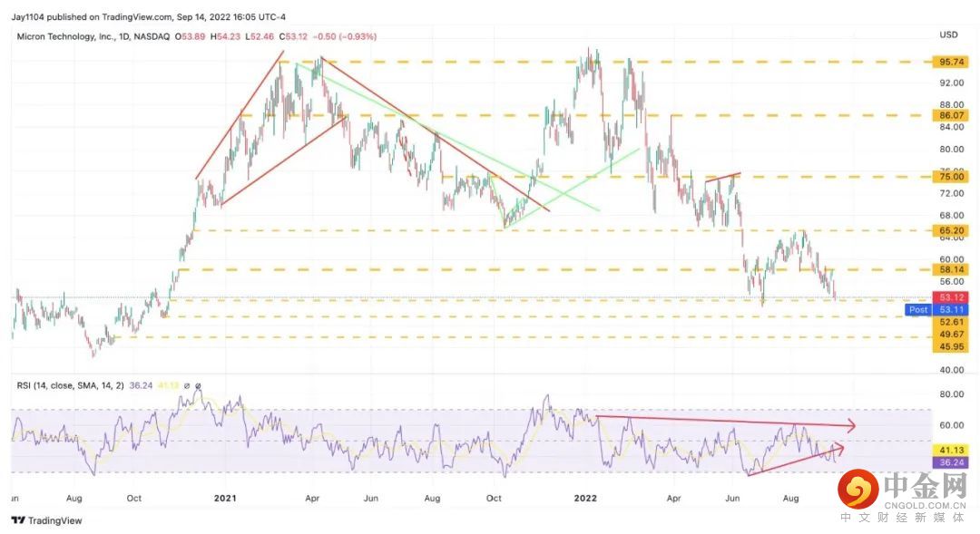Select the 49.67 yellow price label
Screen dimensions: 980x534
(x=951, y=335)
